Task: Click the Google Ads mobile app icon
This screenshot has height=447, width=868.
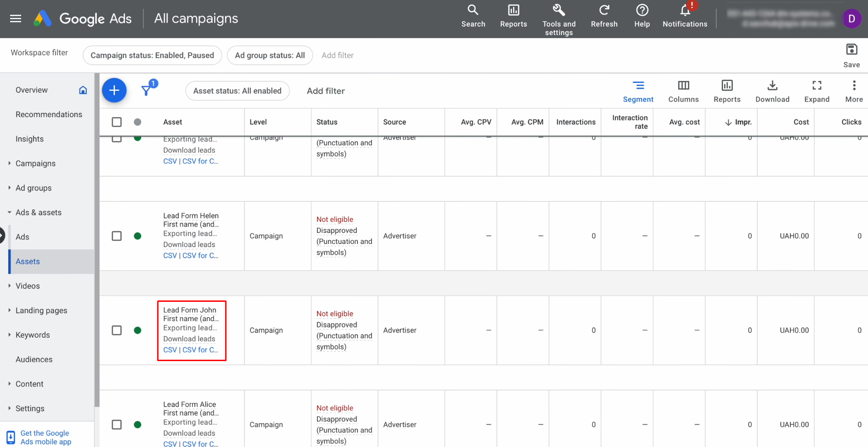Action: 11,437
